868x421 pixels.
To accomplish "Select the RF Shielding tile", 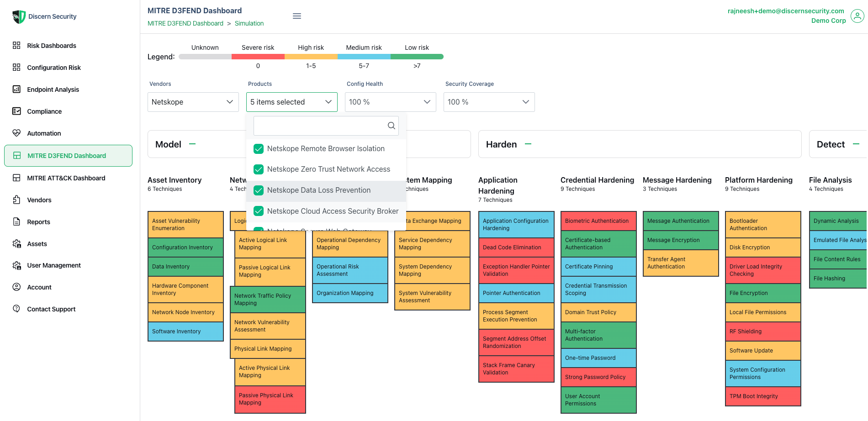I will tap(763, 332).
